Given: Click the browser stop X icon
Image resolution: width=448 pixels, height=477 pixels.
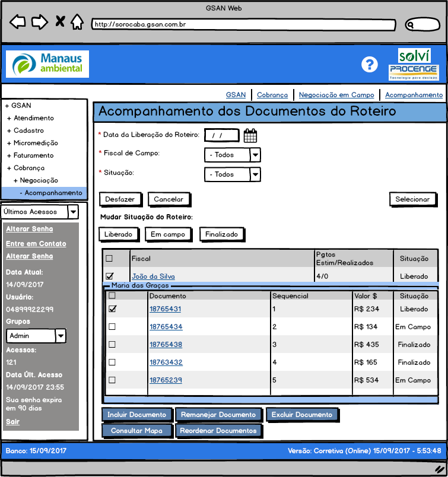Looking at the screenshot, I should point(60,23).
